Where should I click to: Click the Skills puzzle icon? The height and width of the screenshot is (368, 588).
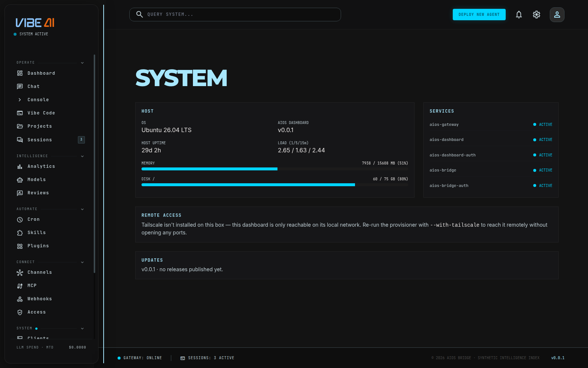(20, 233)
